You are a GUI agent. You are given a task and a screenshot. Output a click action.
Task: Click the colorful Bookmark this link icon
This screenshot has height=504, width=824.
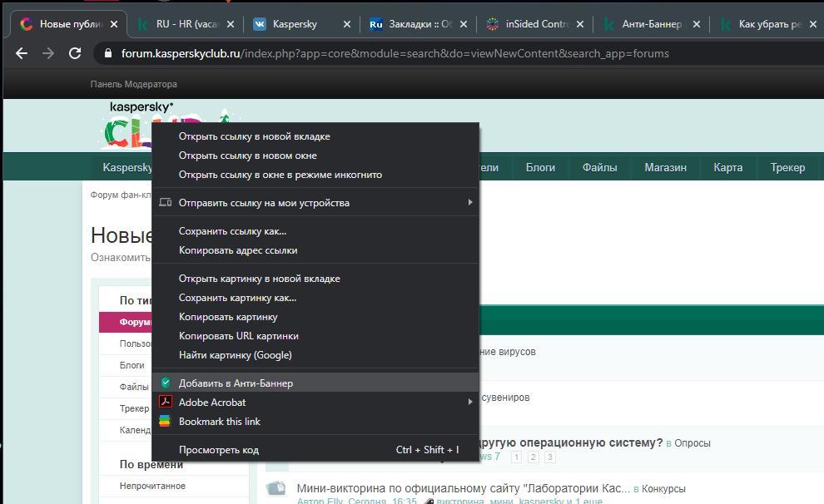click(x=165, y=421)
